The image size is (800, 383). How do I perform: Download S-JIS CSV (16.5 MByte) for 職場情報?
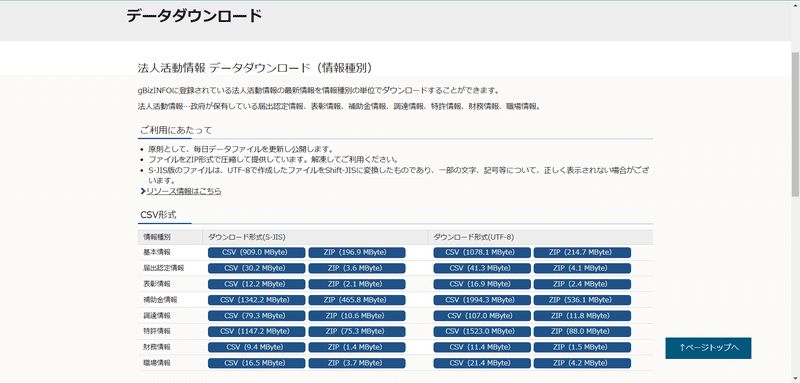[x=256, y=363]
